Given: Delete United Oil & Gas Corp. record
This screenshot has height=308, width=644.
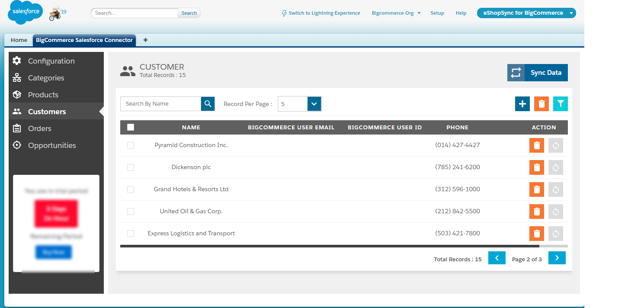Looking at the screenshot, I should (537, 212).
